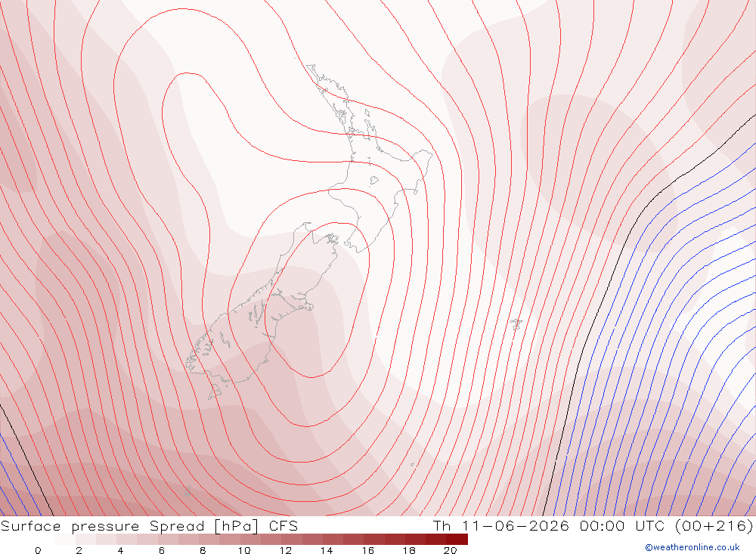756x554 pixels.
Task: Click the legend value 12
Action: tap(286, 550)
